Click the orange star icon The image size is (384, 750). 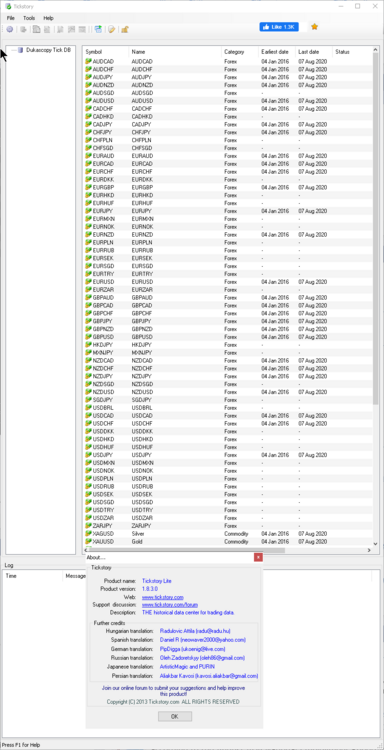314,27
